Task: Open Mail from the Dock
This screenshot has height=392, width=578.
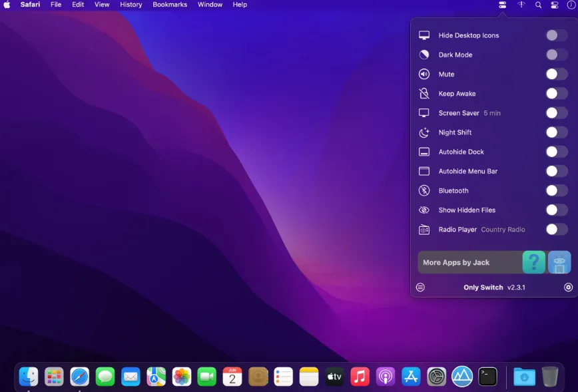Action: point(131,377)
